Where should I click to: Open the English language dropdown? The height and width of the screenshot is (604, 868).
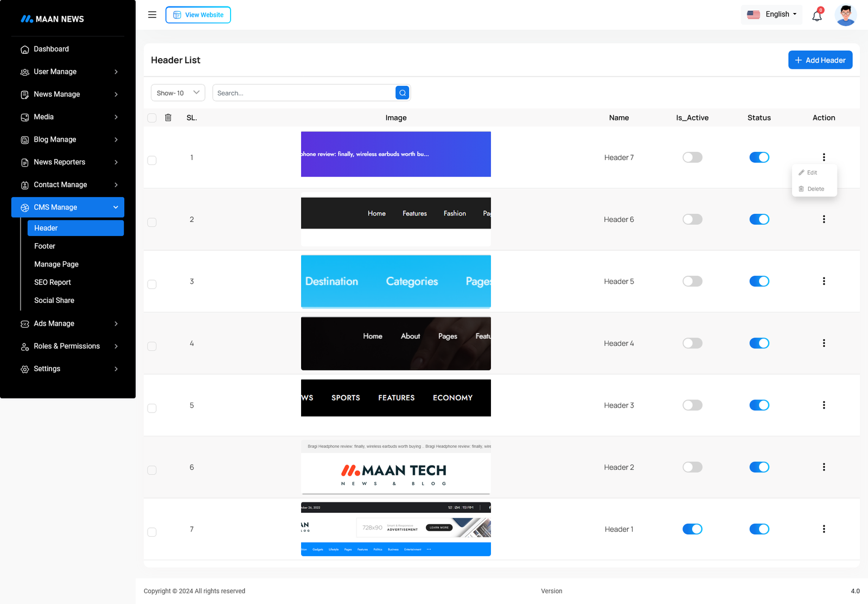[771, 15]
